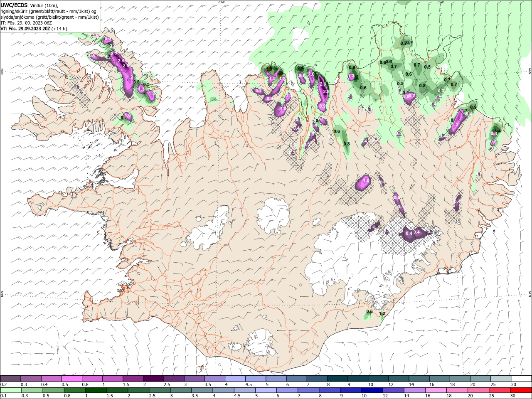Pick the 6 swatch in the lower rain legend
The image size is (532, 399).
pos(287,390)
